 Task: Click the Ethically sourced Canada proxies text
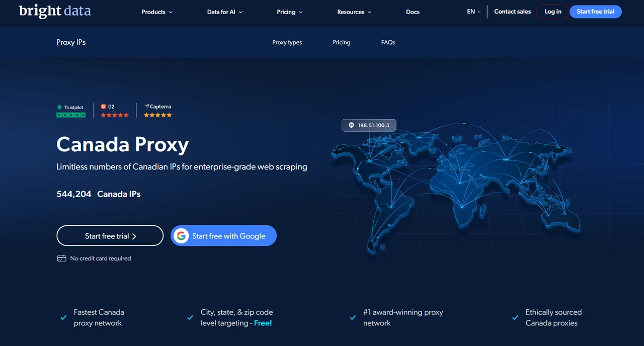(553, 318)
